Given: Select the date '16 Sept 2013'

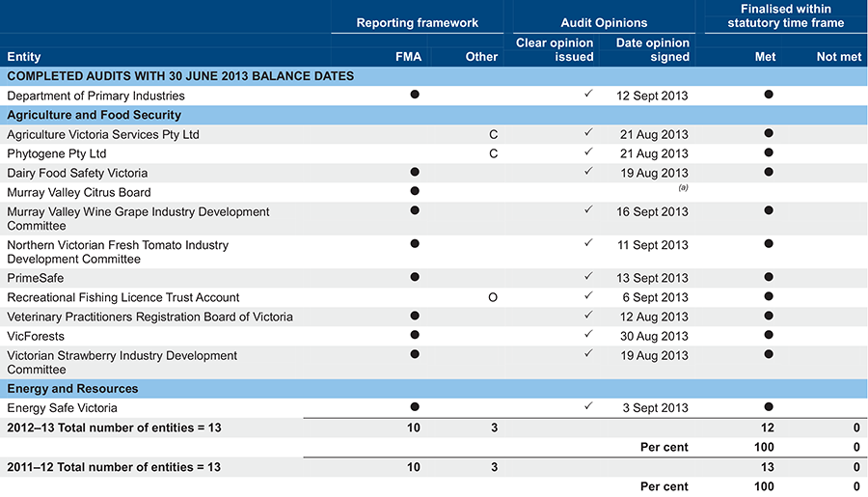Looking at the screenshot, I should (652, 212).
